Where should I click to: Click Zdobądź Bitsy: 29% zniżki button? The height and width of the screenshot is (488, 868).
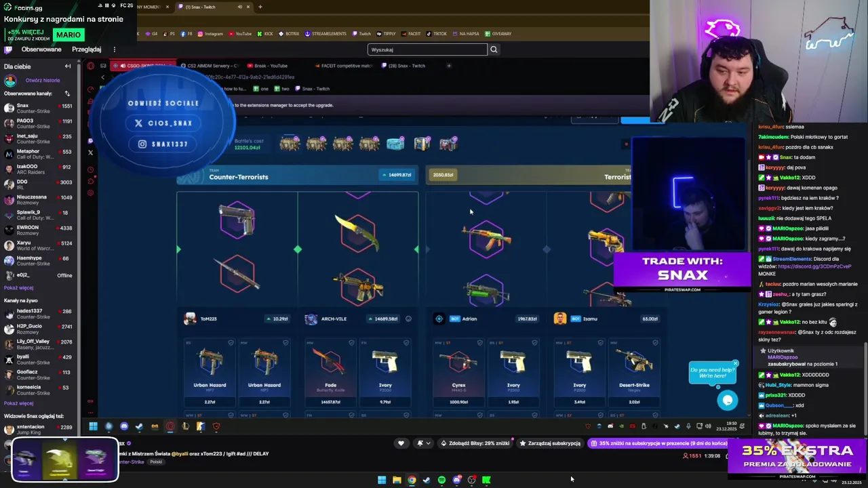475,443
